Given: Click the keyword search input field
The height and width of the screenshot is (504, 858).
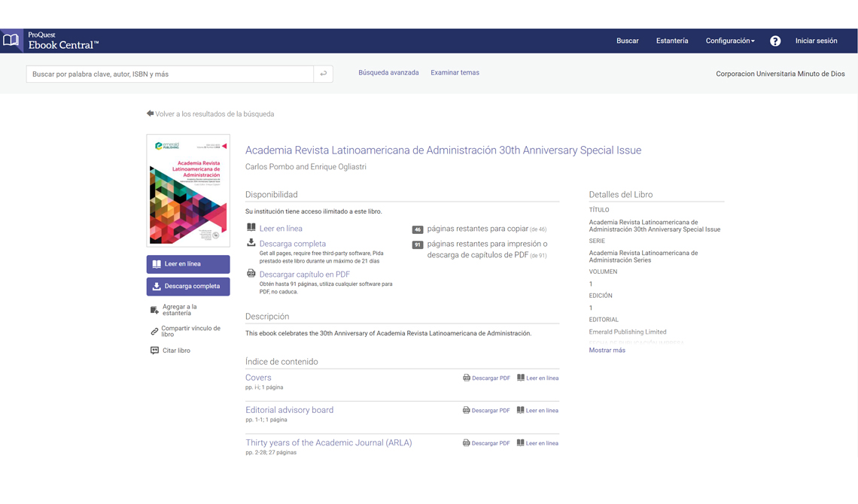Looking at the screenshot, I should click(x=169, y=74).
